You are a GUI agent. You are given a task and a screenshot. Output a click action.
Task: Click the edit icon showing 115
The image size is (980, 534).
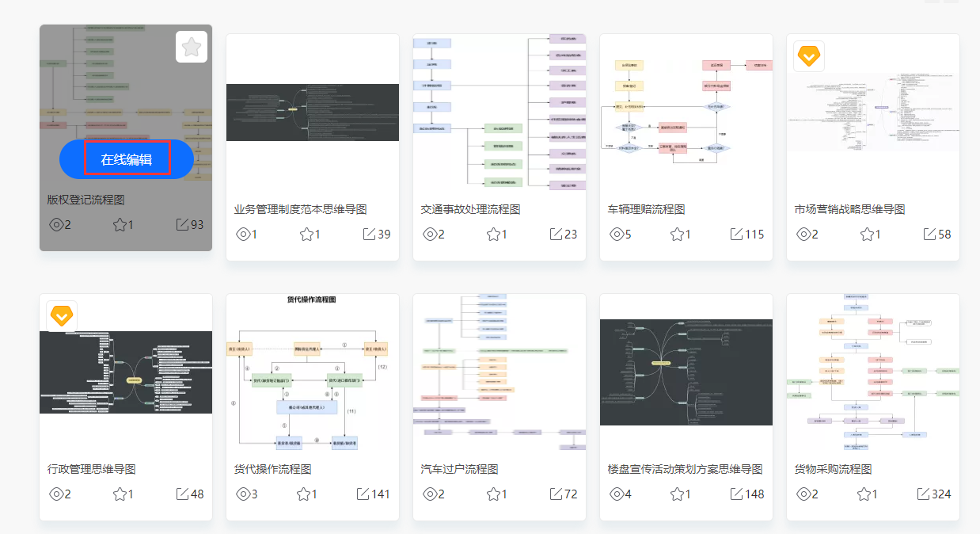pos(736,234)
